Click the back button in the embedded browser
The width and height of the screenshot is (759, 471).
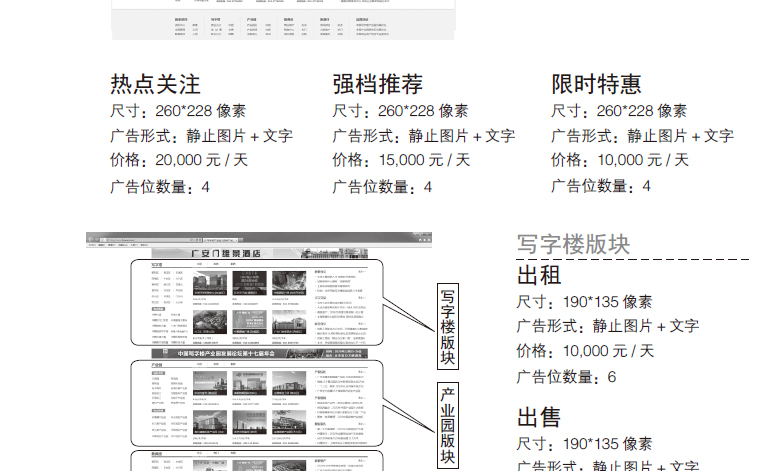(92, 238)
